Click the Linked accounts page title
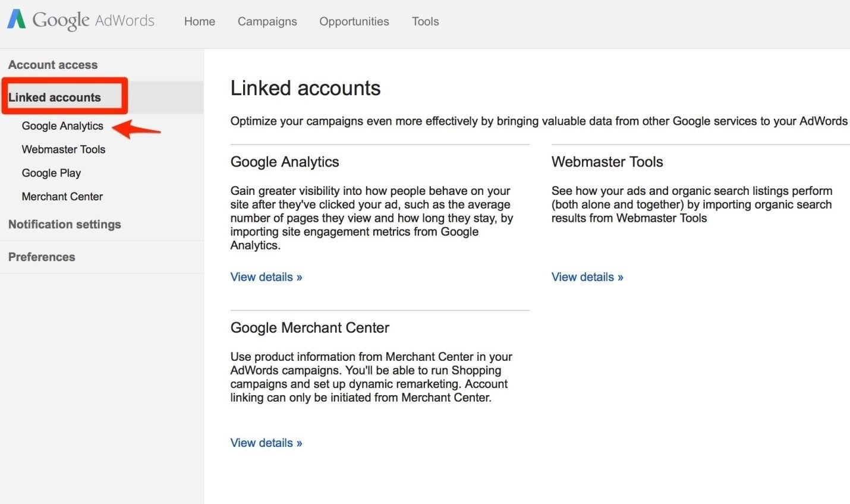This screenshot has height=504, width=850. coord(305,88)
